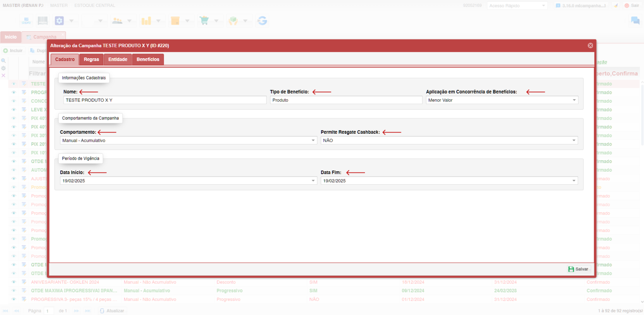Open the yellow bar chart icon
Screen dimensions: 644x315
146,21
